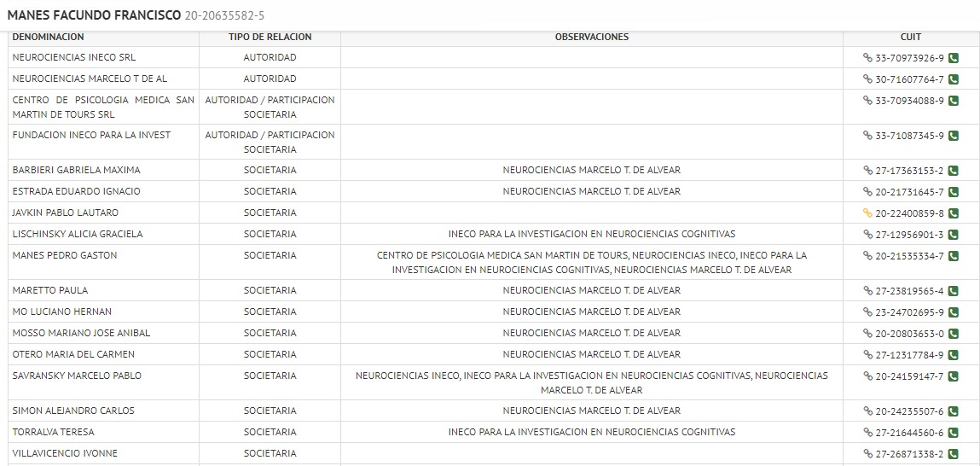Screen dimensions: 980x466
Task: Click the phone icon for MANES PEDRO GASTON
Action: 953,256
